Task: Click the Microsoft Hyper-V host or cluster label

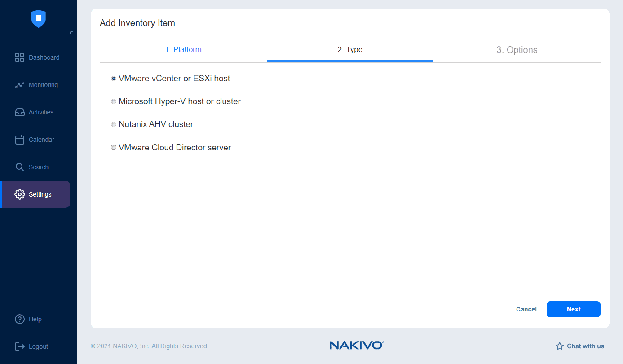Action: [x=180, y=101]
